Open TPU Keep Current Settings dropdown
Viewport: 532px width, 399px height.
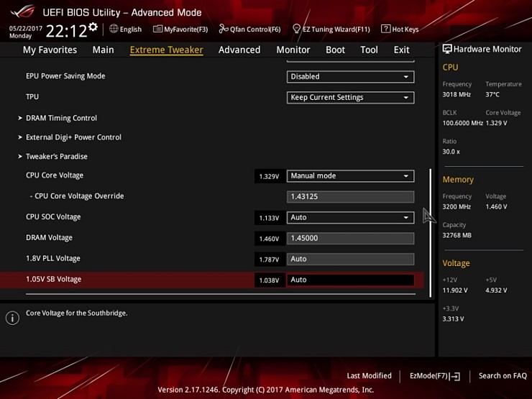350,98
